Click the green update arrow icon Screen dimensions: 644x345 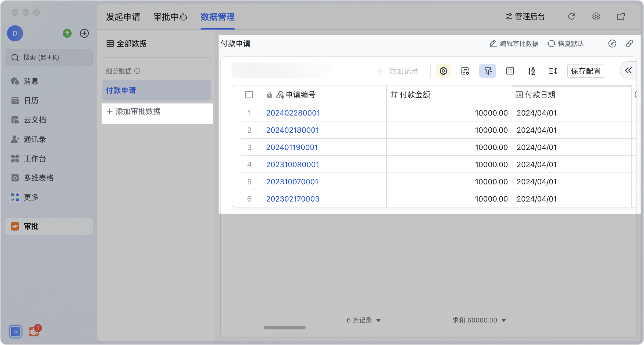pos(67,33)
